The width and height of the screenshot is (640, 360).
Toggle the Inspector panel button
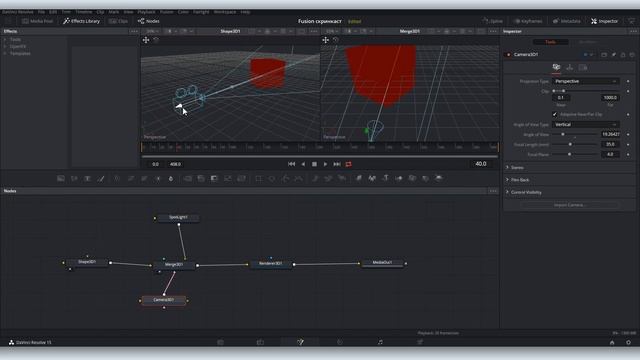click(x=604, y=21)
